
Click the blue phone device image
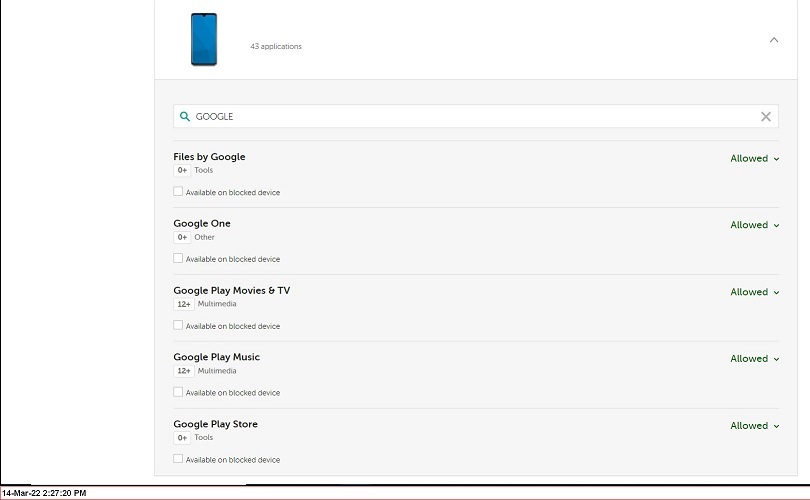pyautogui.click(x=204, y=39)
